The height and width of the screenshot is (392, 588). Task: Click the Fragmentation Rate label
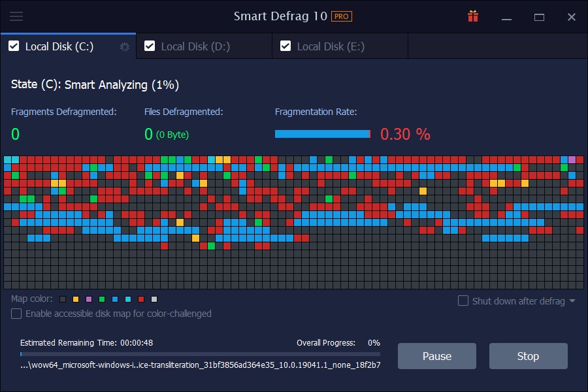click(316, 112)
